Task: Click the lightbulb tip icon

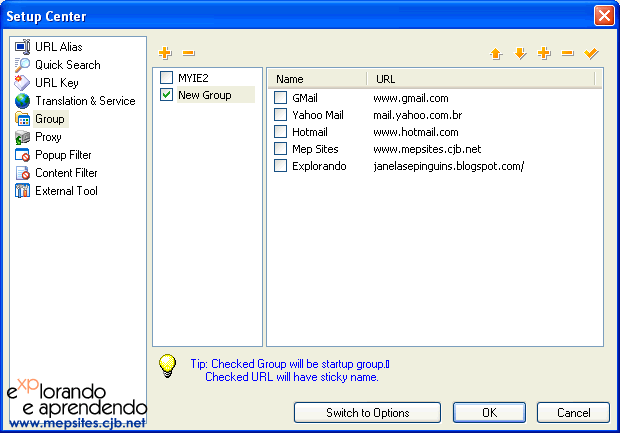Action: [x=167, y=366]
